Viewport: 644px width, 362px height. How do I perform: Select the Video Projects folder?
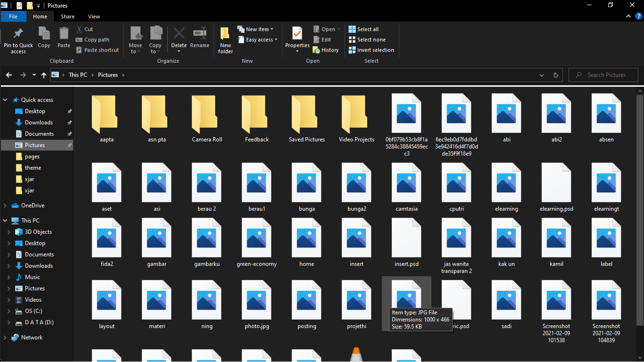click(357, 118)
